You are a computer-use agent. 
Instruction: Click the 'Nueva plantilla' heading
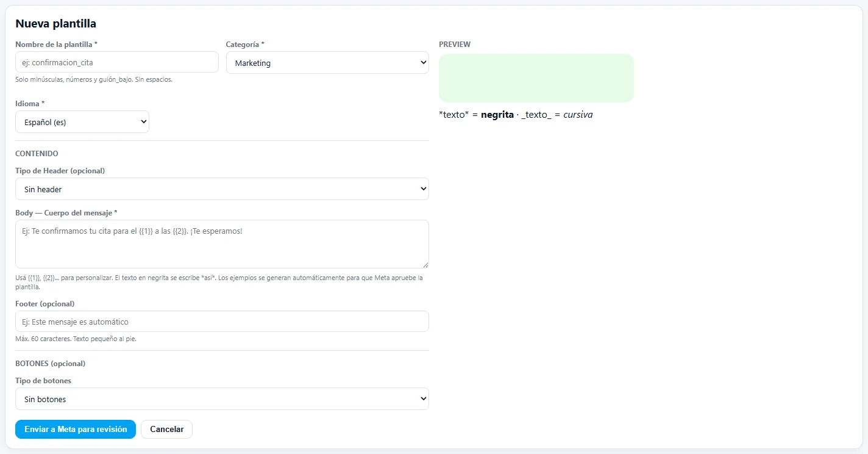pos(55,24)
